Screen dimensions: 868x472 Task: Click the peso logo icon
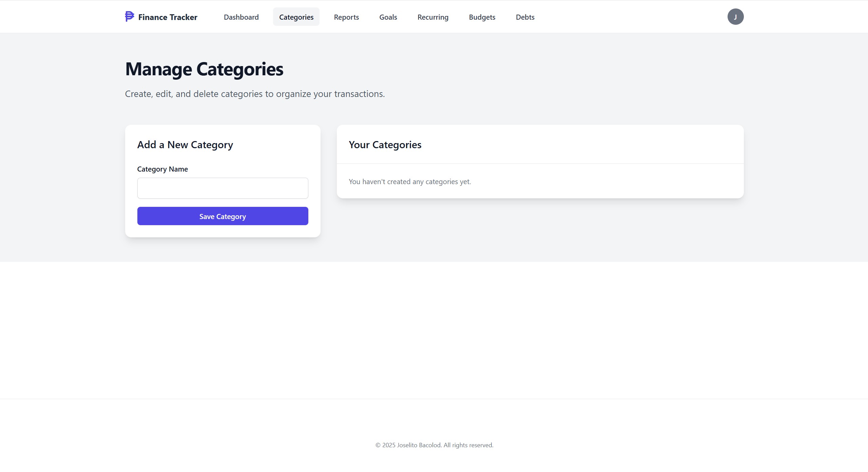pos(129,16)
